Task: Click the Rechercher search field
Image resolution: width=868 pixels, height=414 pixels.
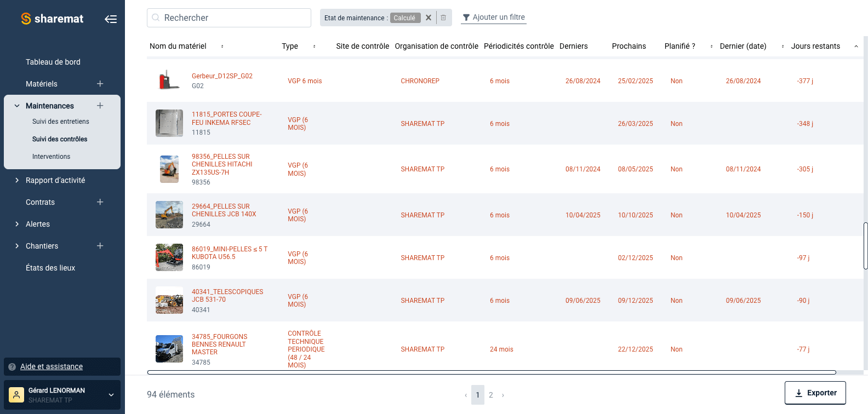Action: 229,18
